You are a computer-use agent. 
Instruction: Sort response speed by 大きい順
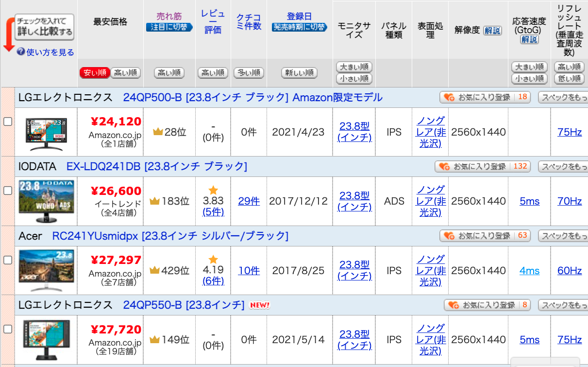[529, 67]
